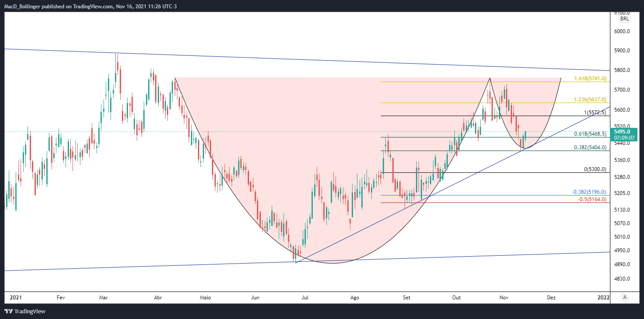Click the auto-scale A button

click(625, 297)
